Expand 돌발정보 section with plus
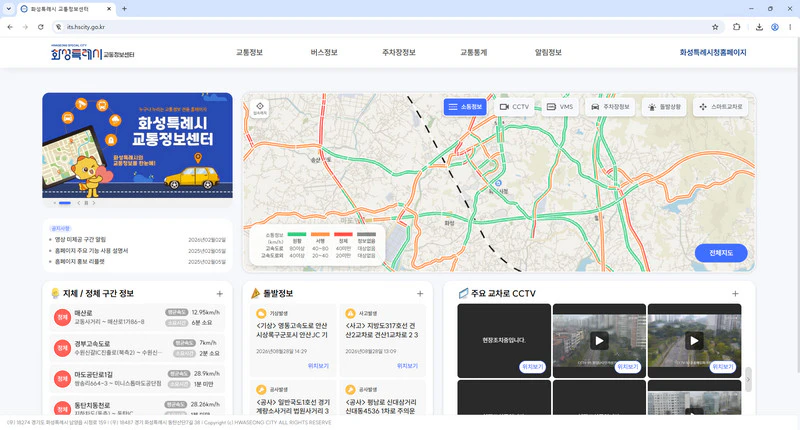This screenshot has width=800, height=430. click(420, 294)
